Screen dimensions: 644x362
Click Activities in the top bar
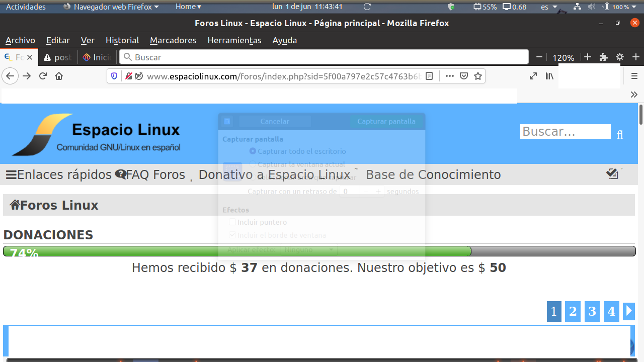click(x=26, y=7)
